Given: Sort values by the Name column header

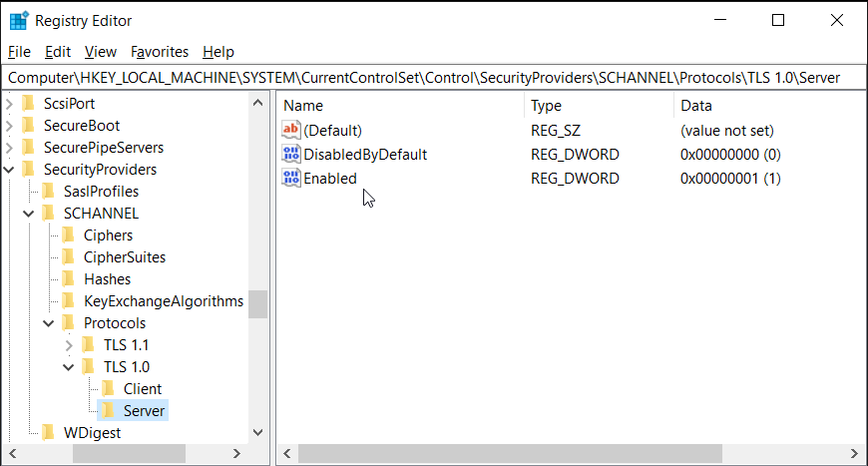Looking at the screenshot, I should tap(399, 106).
